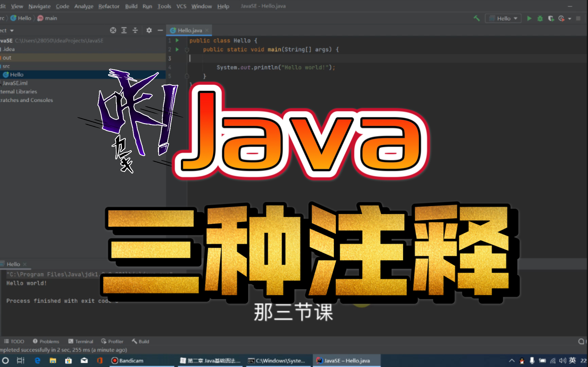Open the TODO tool window
The image size is (588, 367).
[14, 341]
